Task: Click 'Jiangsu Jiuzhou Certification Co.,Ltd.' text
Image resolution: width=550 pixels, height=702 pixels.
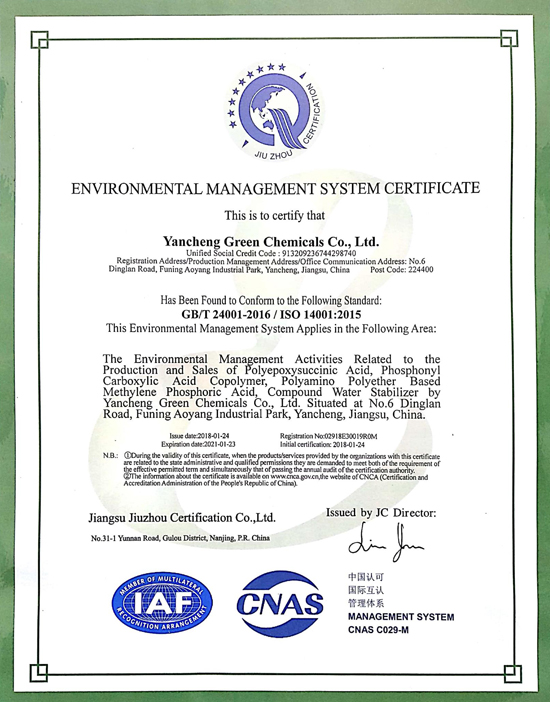Action: pyautogui.click(x=182, y=518)
